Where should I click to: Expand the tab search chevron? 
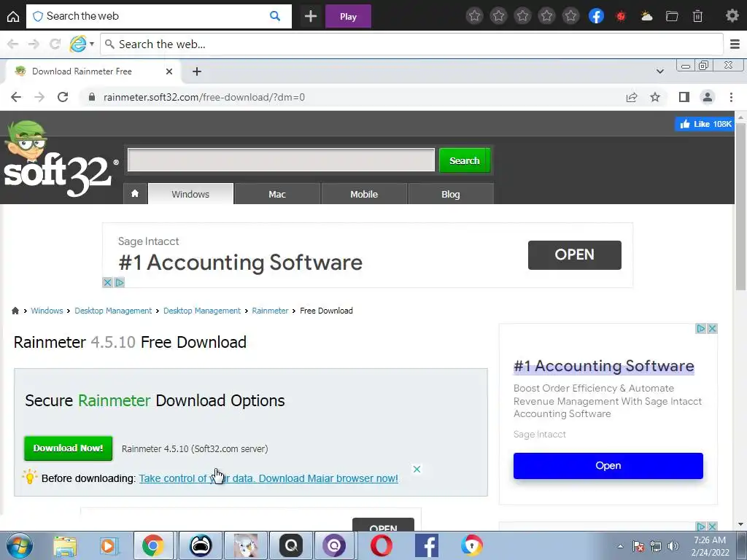[659, 71]
